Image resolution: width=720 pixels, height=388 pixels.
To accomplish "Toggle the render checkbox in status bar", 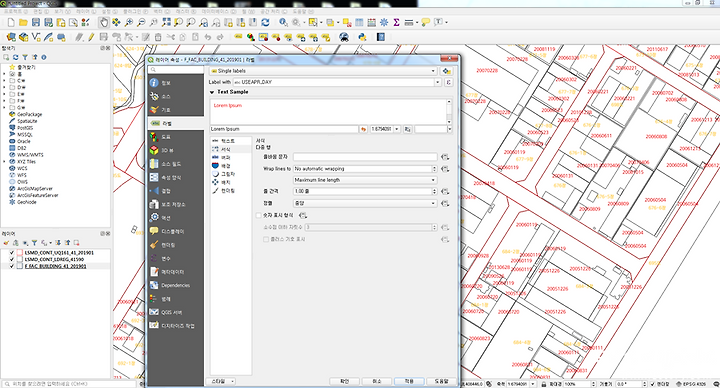I will (652, 384).
